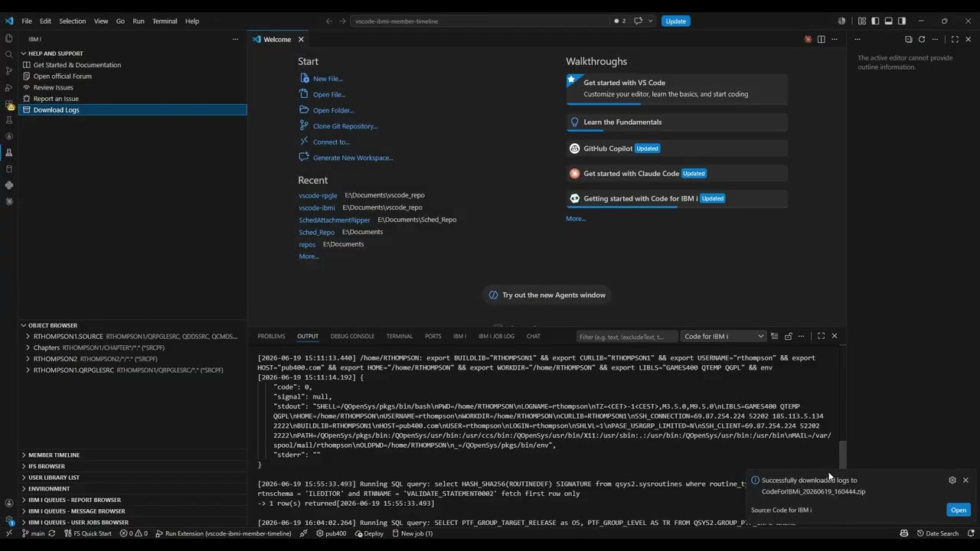Open the Search view in activity bar
Screen dimensions: 980x551
click(x=9, y=54)
